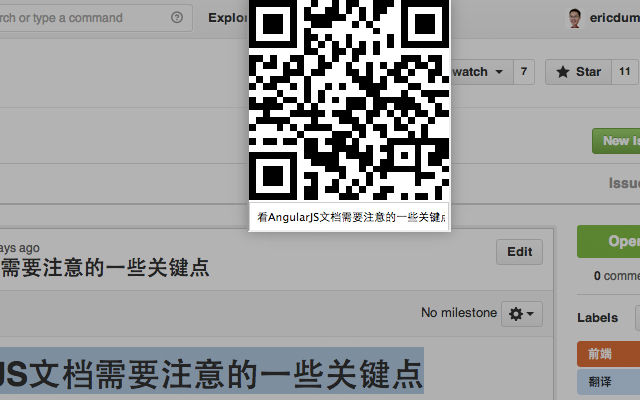Open the Issues tab link
The width and height of the screenshot is (640, 400).
click(624, 183)
